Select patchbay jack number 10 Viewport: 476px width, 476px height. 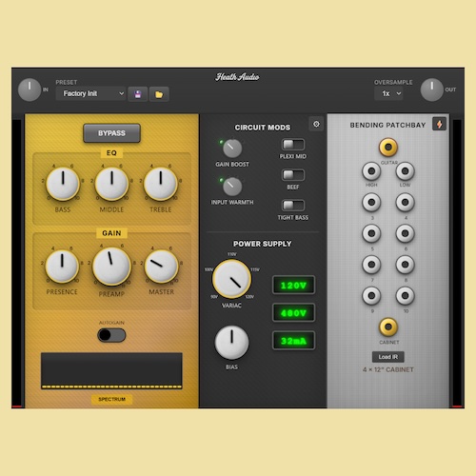(x=405, y=295)
